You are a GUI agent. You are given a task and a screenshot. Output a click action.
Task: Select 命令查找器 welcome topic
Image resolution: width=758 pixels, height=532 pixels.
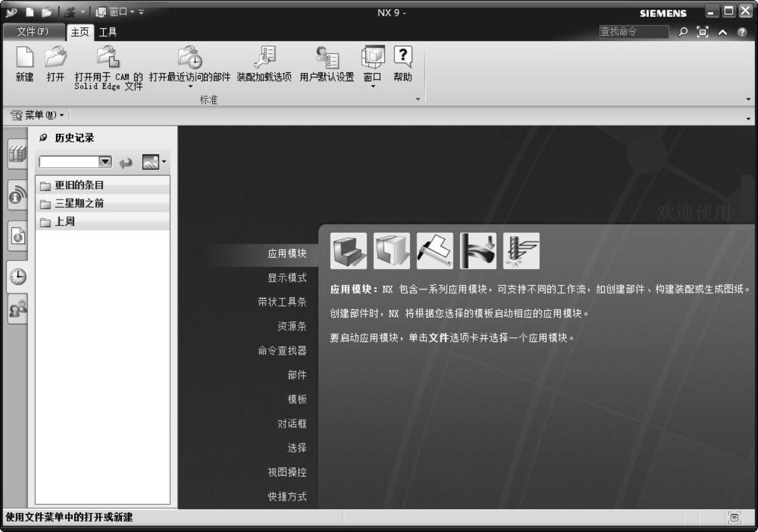pyautogui.click(x=282, y=351)
